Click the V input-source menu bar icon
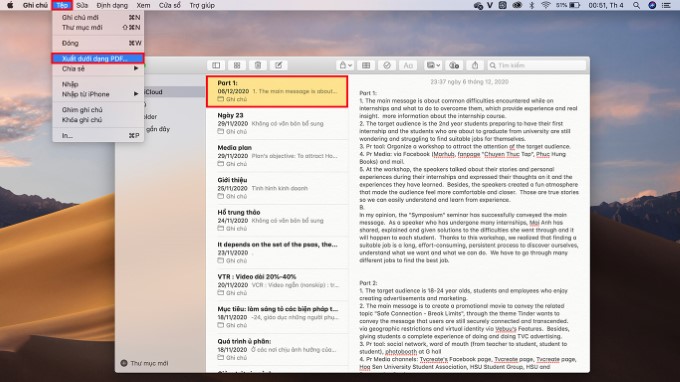Image resolution: width=680 pixels, height=382 pixels. [490, 5]
